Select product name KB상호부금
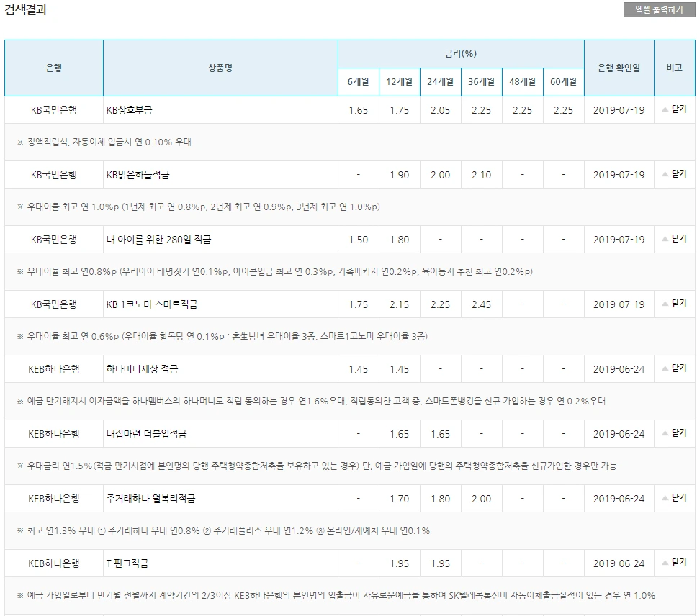 pos(130,110)
